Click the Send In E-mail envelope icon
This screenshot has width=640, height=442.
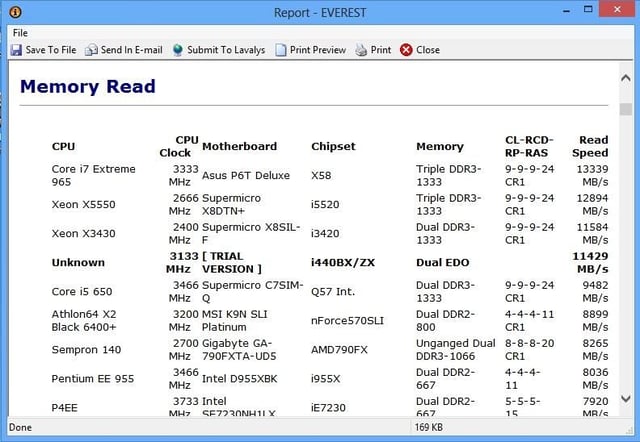91,50
